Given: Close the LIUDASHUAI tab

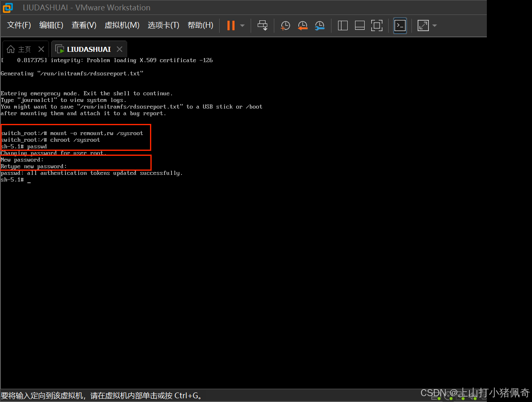Looking at the screenshot, I should [x=119, y=49].
